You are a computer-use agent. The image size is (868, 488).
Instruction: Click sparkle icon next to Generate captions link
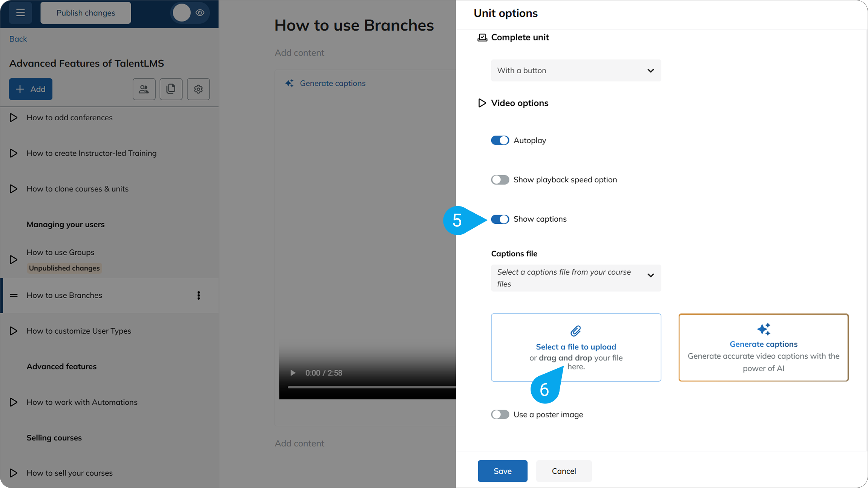pyautogui.click(x=290, y=83)
